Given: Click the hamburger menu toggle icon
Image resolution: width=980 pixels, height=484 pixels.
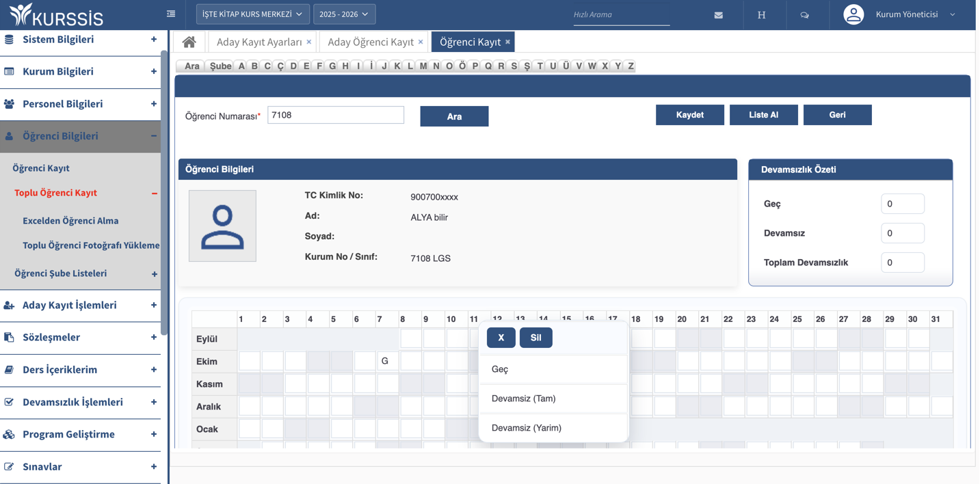Looking at the screenshot, I should click(x=171, y=14).
